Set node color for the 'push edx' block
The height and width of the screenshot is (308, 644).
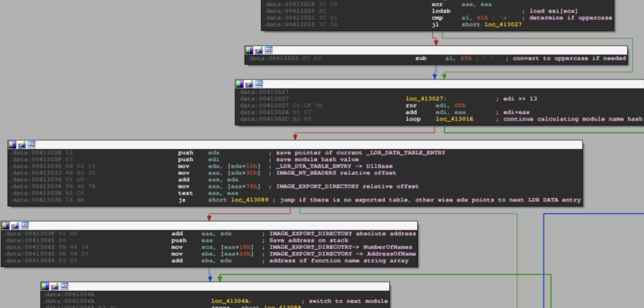13,145
